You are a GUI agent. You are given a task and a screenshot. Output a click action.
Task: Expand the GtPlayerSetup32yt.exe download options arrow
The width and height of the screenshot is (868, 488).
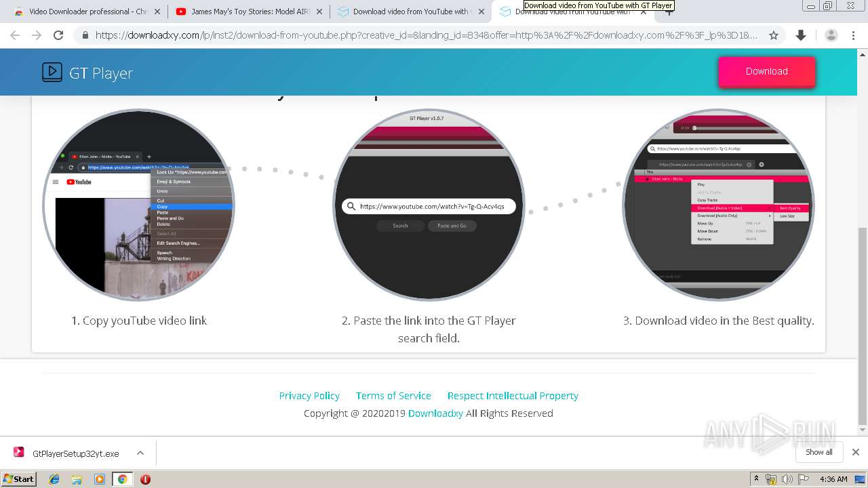coord(140,453)
